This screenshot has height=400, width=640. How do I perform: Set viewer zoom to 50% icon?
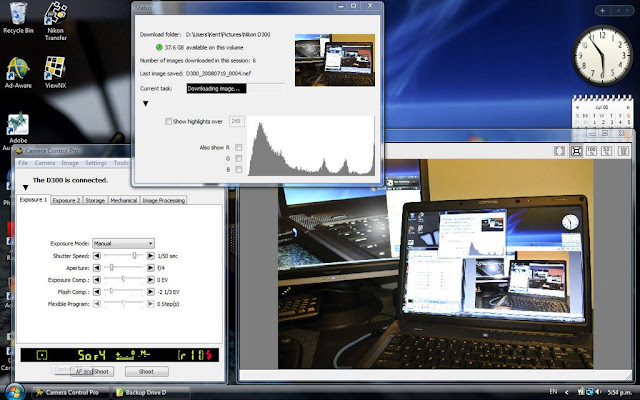tap(607, 151)
